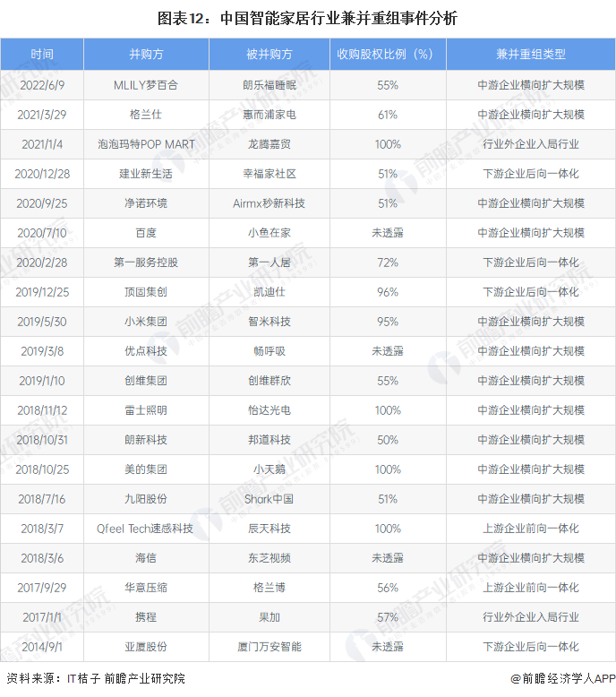Select the 建业新生活 cell
This screenshot has width=616, height=697.
coord(146,174)
